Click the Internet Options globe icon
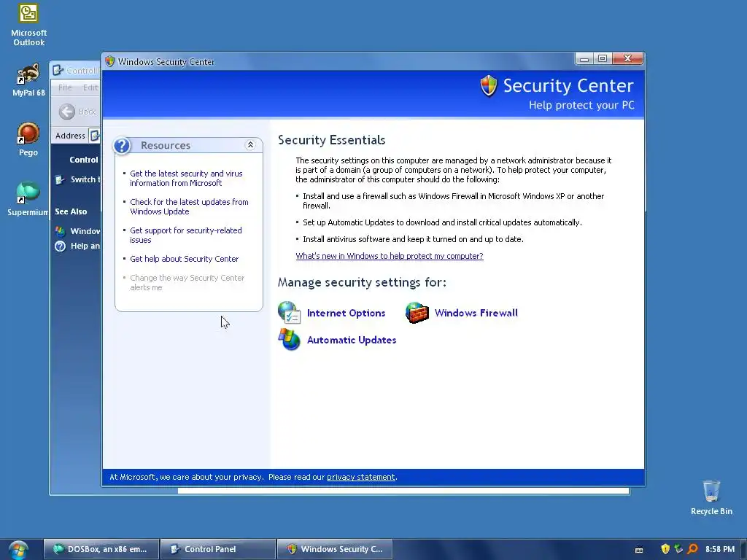747x560 pixels. click(x=289, y=312)
